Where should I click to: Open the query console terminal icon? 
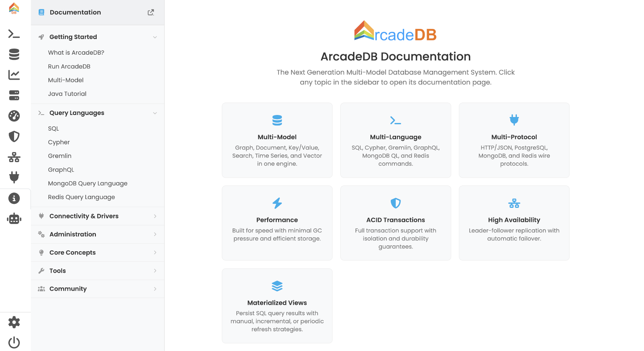click(x=14, y=34)
